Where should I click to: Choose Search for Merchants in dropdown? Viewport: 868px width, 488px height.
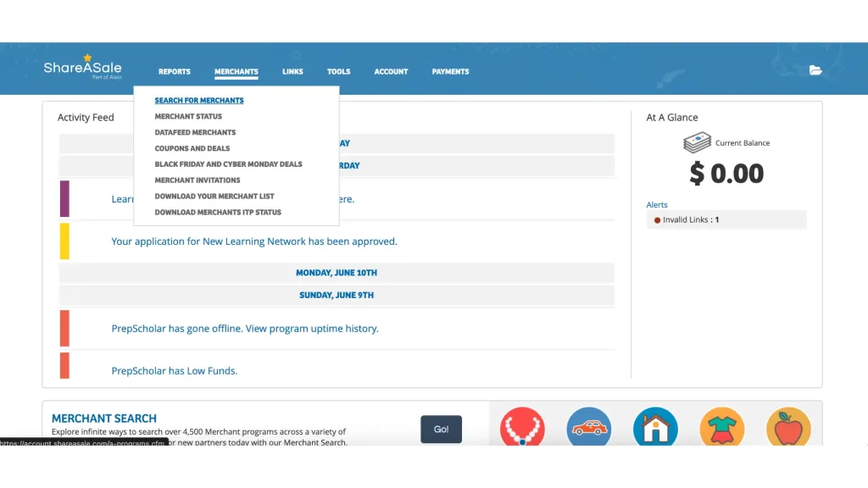coord(199,100)
